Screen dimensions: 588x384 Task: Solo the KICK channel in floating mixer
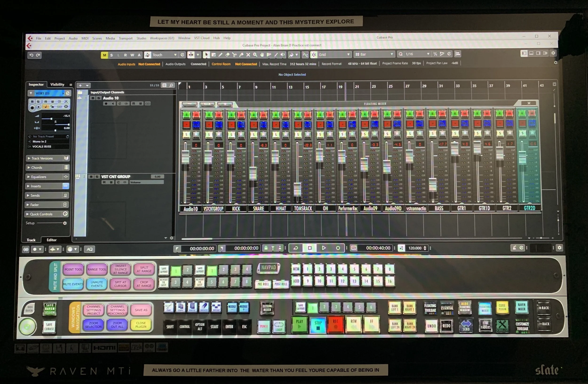coord(231,134)
